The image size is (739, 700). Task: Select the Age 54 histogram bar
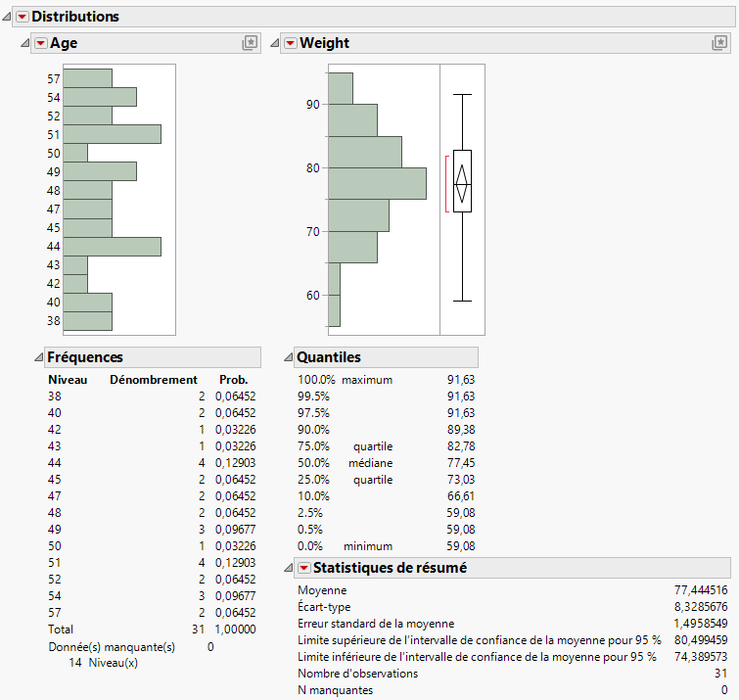point(100,97)
